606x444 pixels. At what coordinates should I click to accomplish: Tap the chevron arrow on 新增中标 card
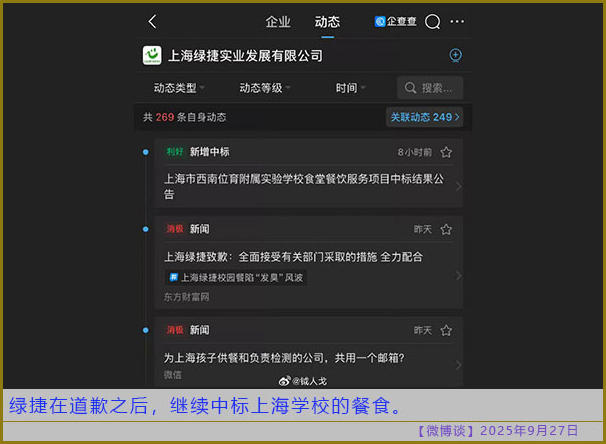(458, 185)
